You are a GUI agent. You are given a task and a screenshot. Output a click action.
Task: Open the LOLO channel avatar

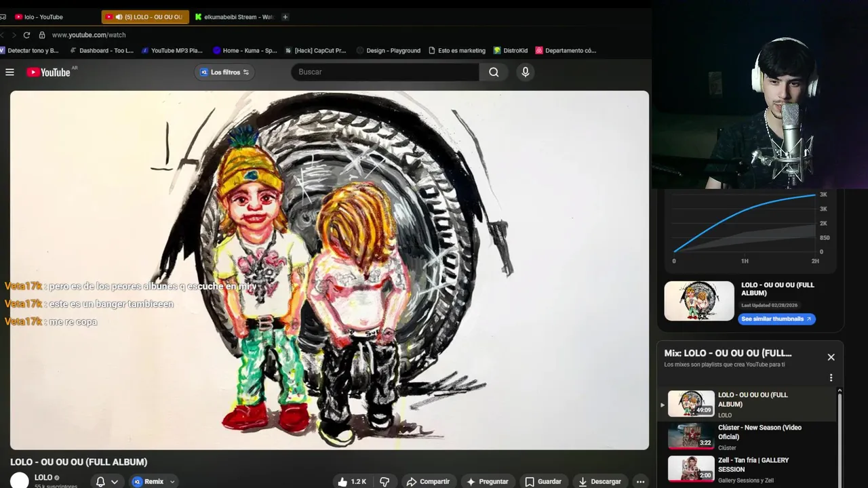[20, 480]
